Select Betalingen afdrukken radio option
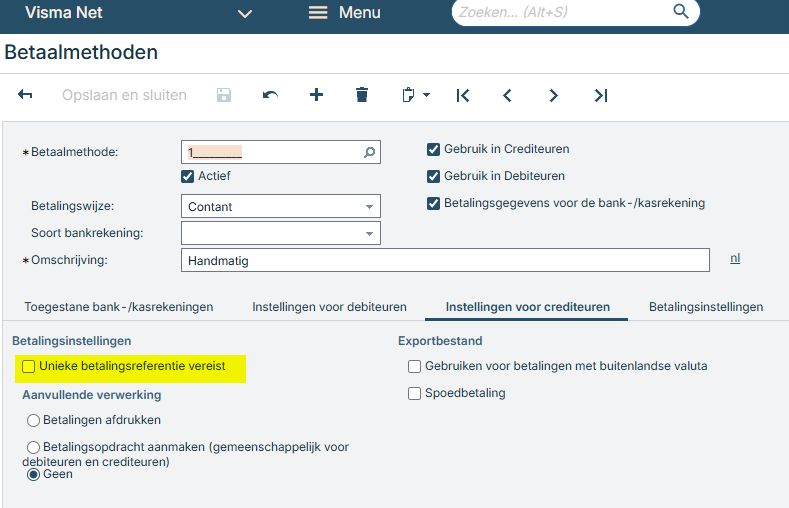 pyautogui.click(x=34, y=420)
